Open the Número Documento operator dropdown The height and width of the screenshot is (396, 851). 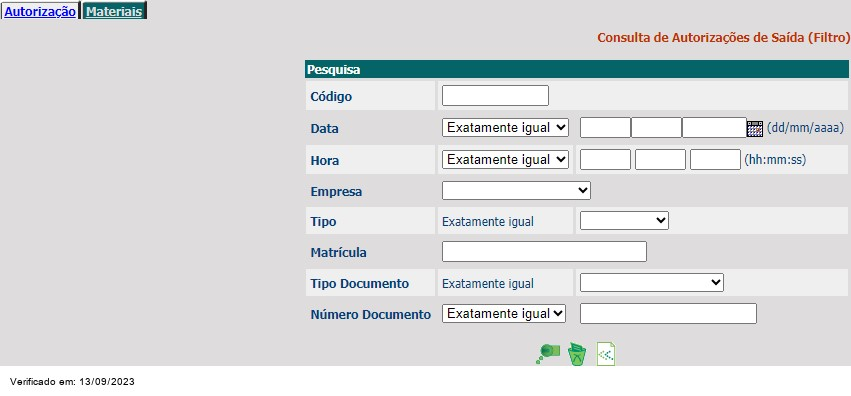click(504, 314)
